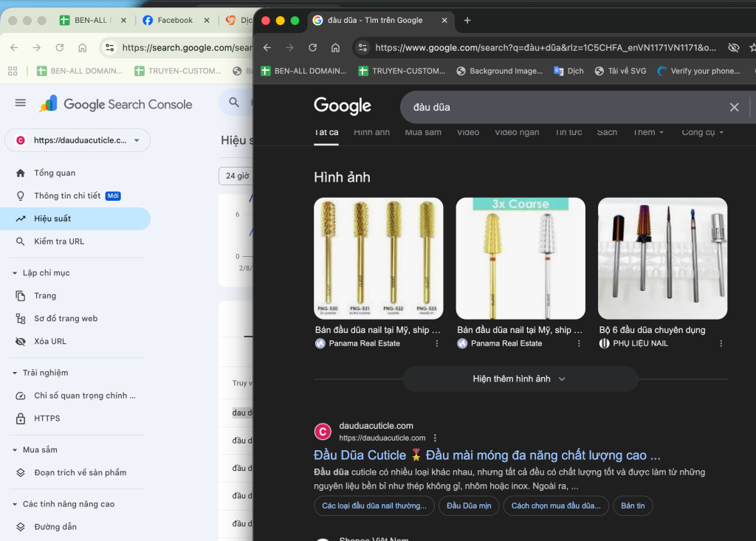Expand Hiện thêm hình ảnh

click(520, 379)
